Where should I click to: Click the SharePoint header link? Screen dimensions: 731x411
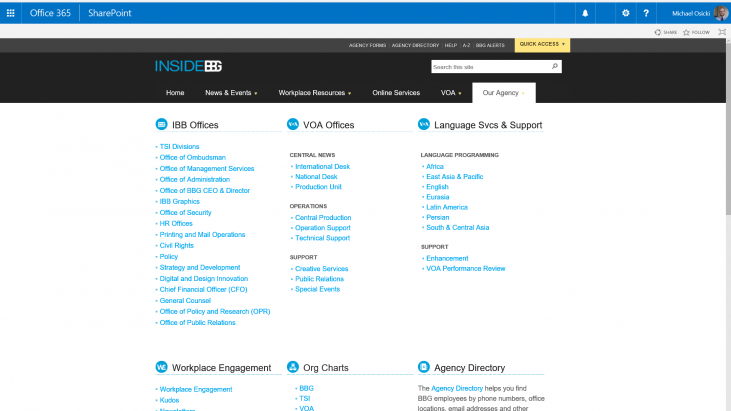coord(110,13)
